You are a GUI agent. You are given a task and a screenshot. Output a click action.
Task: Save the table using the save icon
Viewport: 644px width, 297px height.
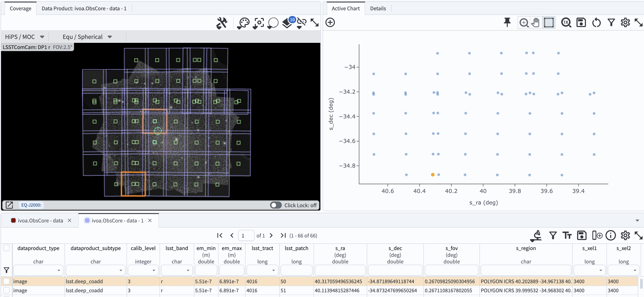582,235
